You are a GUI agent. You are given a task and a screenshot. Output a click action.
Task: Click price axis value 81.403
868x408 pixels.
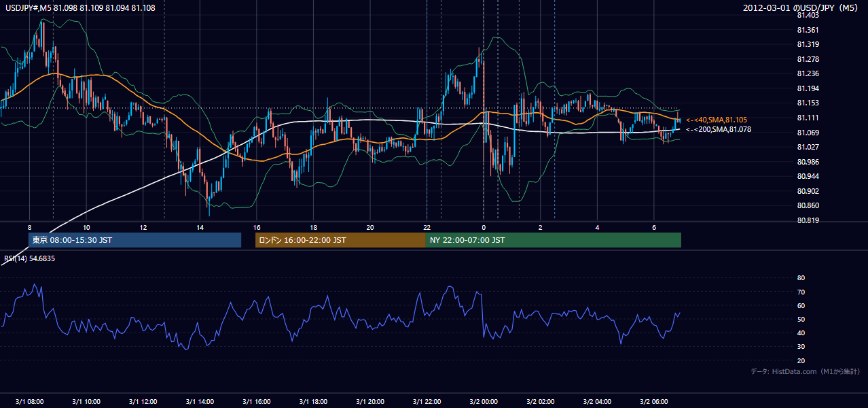pos(808,15)
